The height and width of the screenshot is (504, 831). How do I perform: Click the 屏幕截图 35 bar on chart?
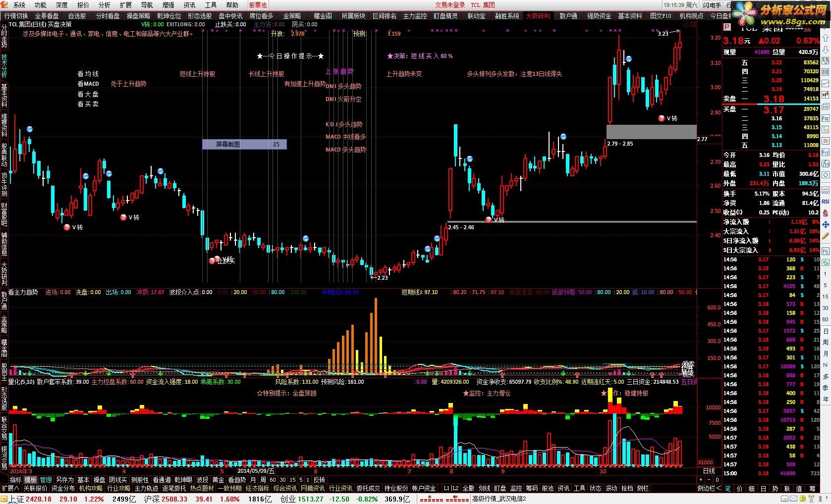[x=244, y=145]
